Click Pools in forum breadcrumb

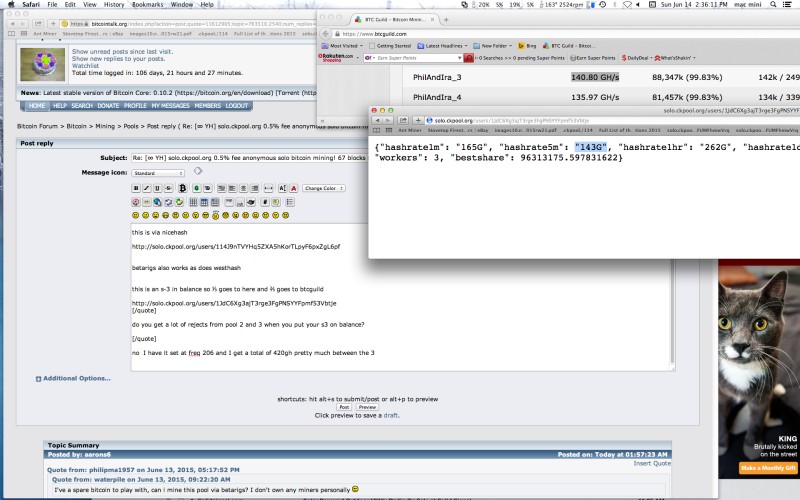click(131, 126)
